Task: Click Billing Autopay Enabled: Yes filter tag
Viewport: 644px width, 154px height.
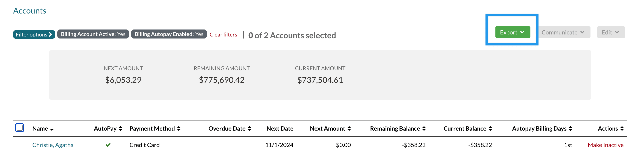Action: click(x=169, y=34)
